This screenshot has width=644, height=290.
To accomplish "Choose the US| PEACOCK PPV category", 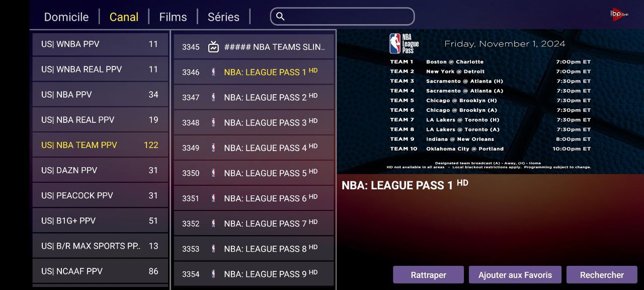I will 100,195.
